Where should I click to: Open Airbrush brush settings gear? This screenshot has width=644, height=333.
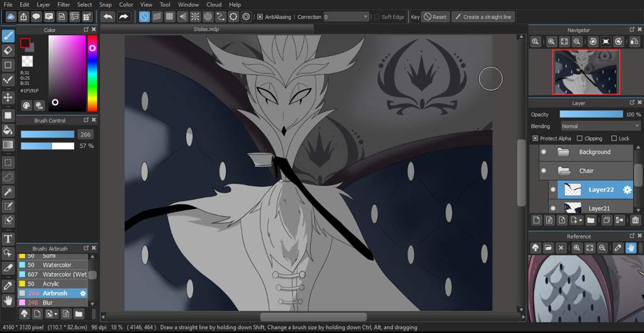pos(83,293)
